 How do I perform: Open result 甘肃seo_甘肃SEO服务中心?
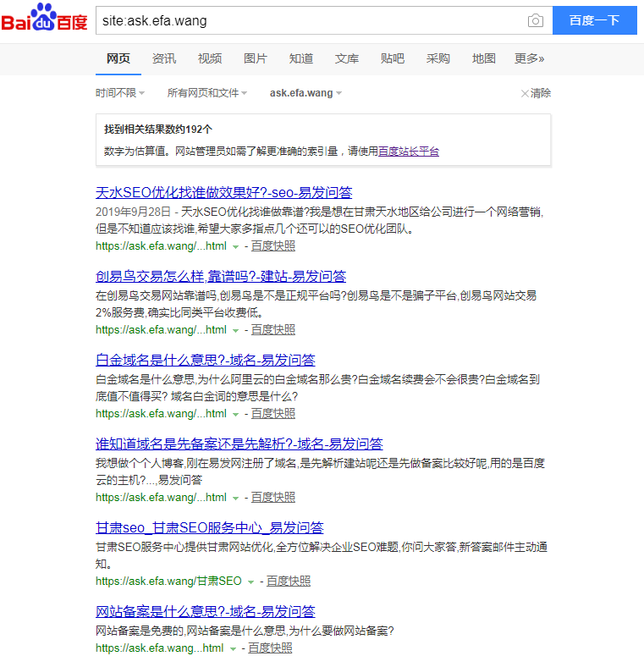210,527
